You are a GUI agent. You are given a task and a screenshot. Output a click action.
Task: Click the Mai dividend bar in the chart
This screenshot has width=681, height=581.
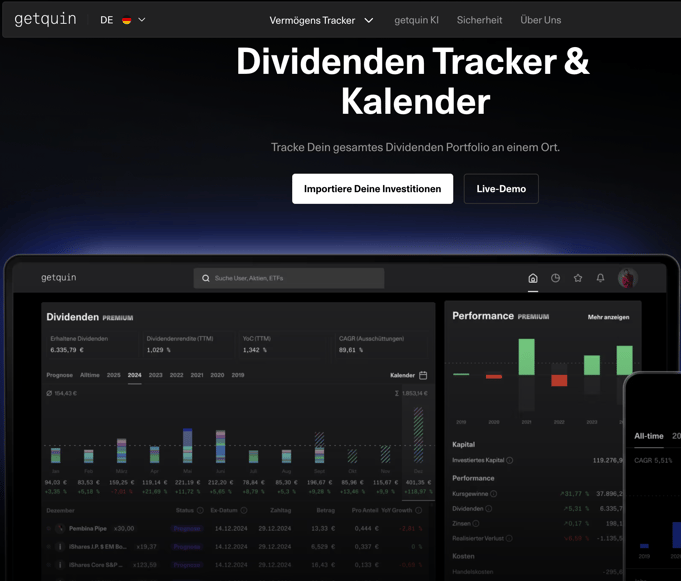click(x=188, y=446)
